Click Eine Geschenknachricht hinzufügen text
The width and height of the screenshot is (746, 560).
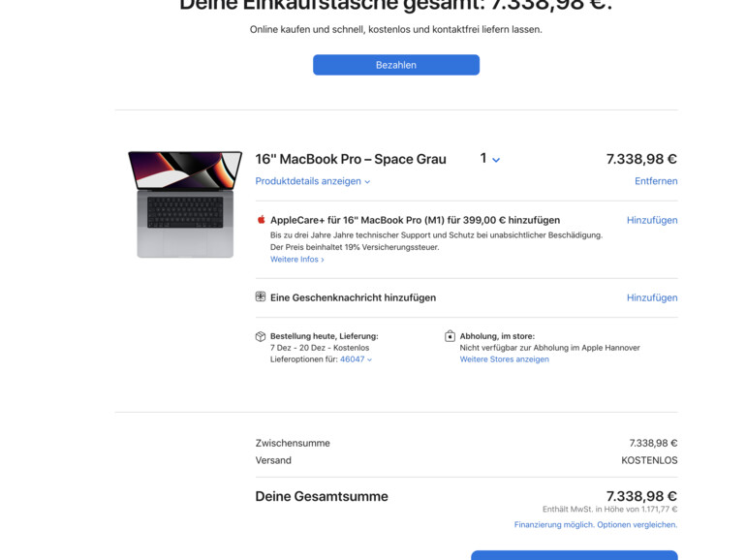[x=353, y=297]
